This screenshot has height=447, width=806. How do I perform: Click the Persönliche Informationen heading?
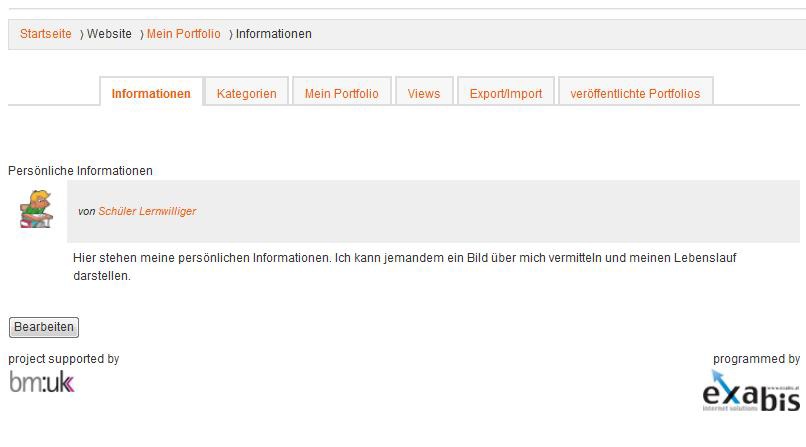(80, 171)
